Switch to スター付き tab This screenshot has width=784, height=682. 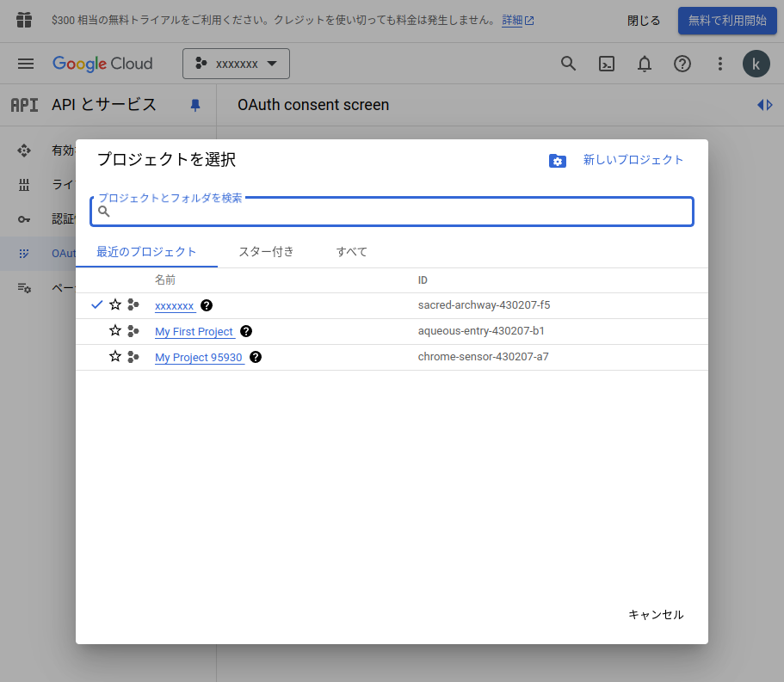tap(266, 252)
